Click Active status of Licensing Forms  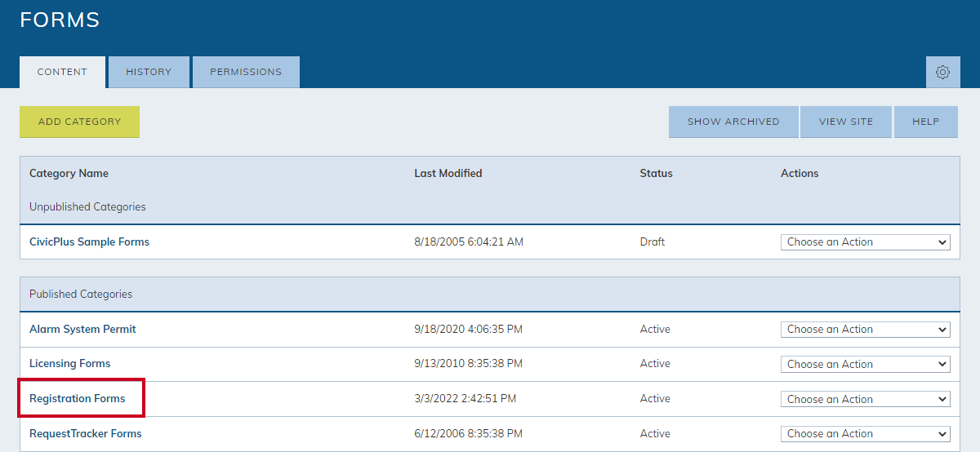pyautogui.click(x=655, y=363)
